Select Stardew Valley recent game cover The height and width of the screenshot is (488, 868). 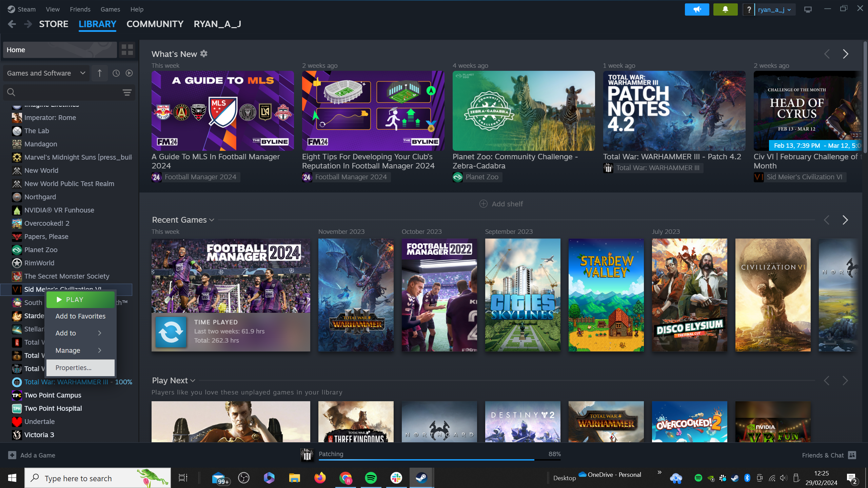pyautogui.click(x=606, y=295)
